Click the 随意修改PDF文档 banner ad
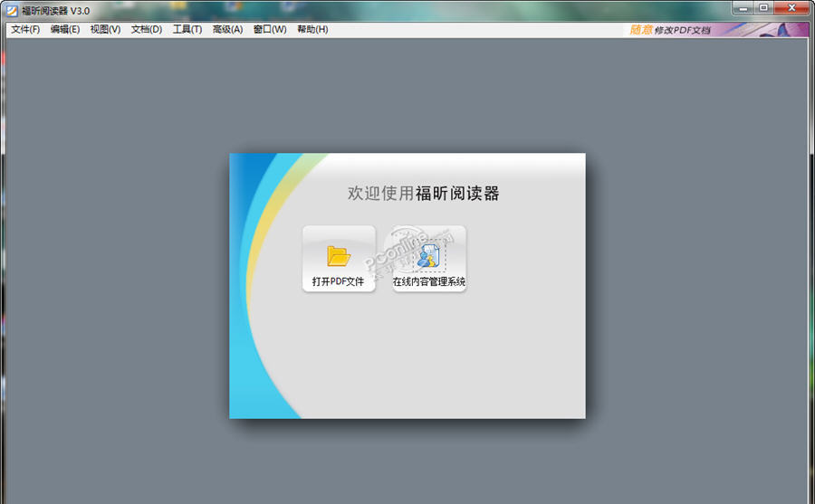The width and height of the screenshot is (815, 504). tap(715, 30)
